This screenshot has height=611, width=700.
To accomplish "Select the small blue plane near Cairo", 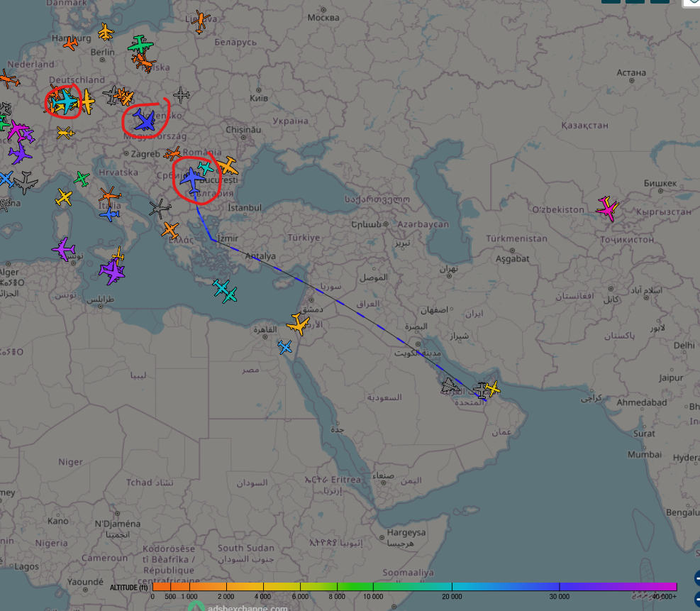I will 284,347.
